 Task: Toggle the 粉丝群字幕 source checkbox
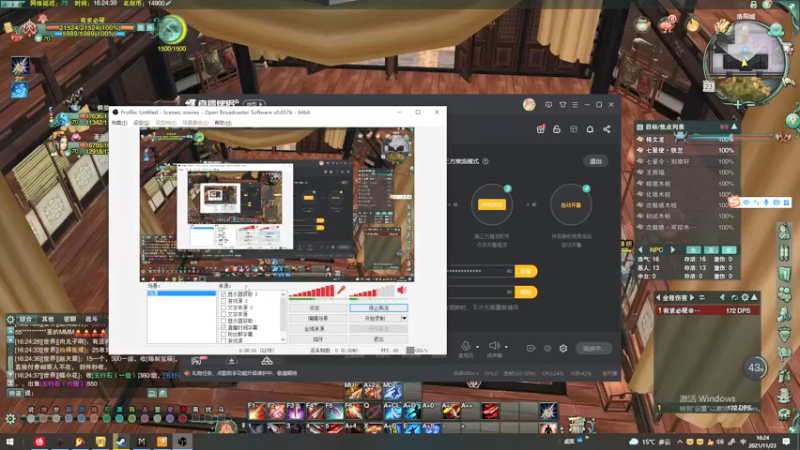point(223,334)
